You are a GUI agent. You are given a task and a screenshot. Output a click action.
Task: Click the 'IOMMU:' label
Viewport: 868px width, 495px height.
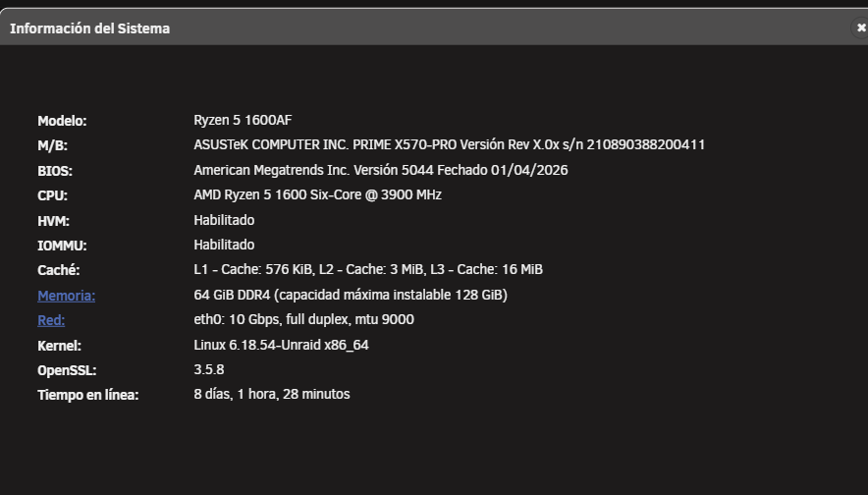click(x=62, y=246)
